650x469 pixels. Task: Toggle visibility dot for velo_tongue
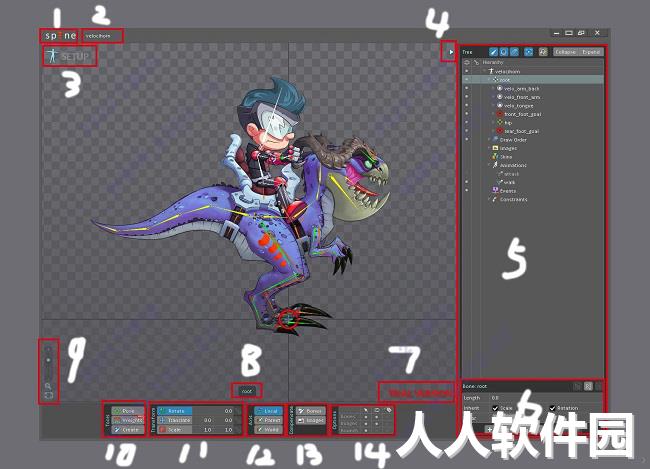click(467, 106)
